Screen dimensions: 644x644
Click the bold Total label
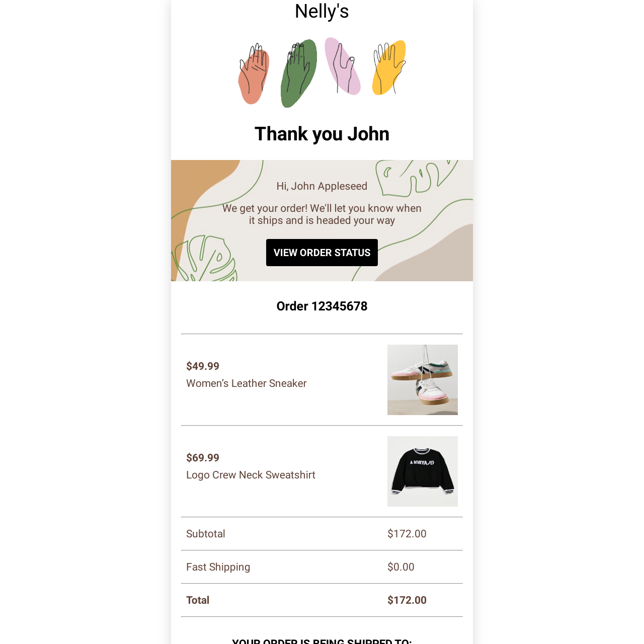coord(198,600)
